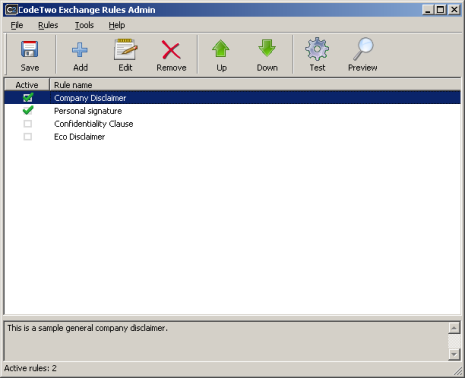This screenshot has height=378, width=465.
Task: Minimize the CodeTwo Exchange Rules Admin window
Action: pos(428,10)
